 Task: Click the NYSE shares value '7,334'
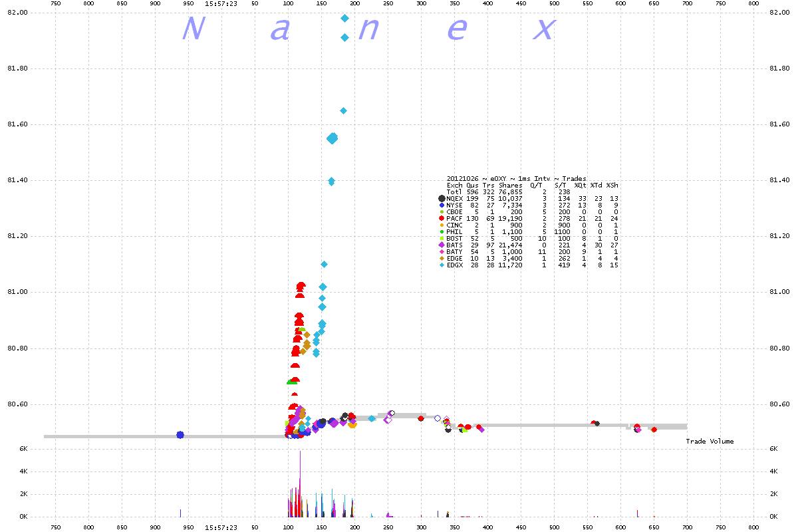(513, 205)
